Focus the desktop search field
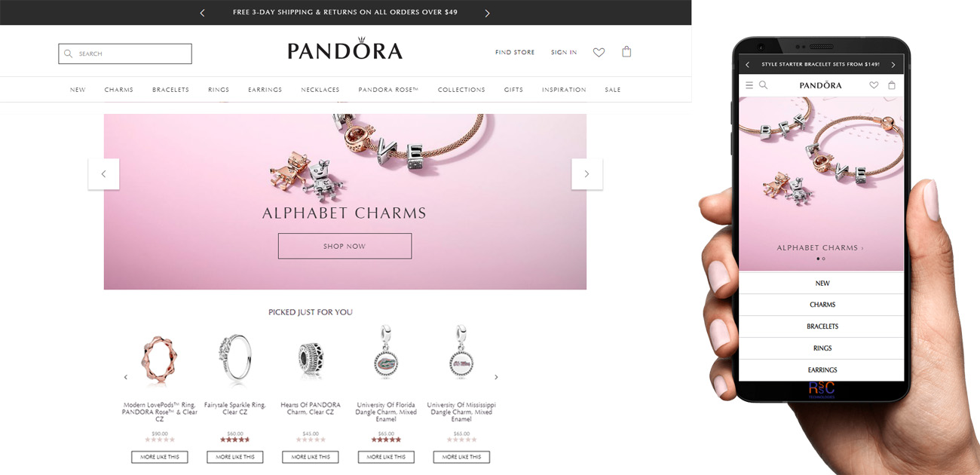 pyautogui.click(x=125, y=54)
